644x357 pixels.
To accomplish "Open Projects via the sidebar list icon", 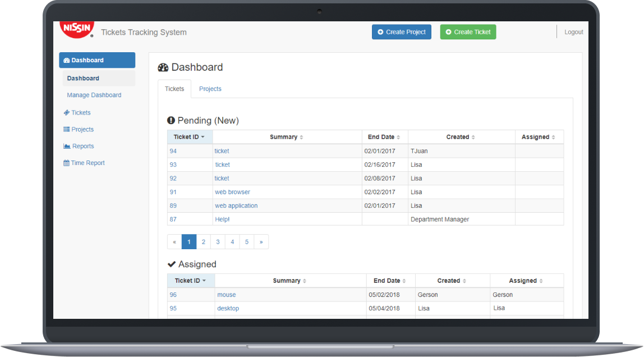I will (x=66, y=129).
